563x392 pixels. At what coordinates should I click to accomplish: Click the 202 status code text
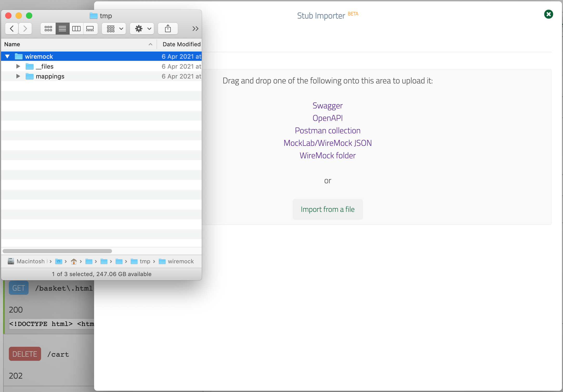(16, 376)
